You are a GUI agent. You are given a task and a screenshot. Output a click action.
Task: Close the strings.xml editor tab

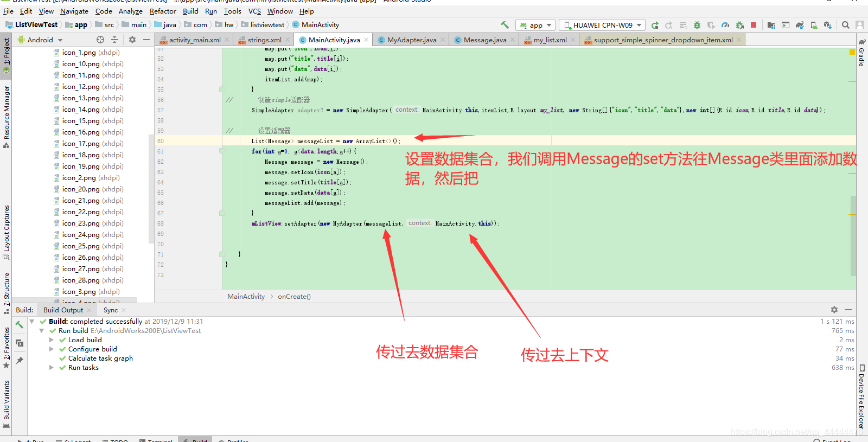[x=287, y=40]
